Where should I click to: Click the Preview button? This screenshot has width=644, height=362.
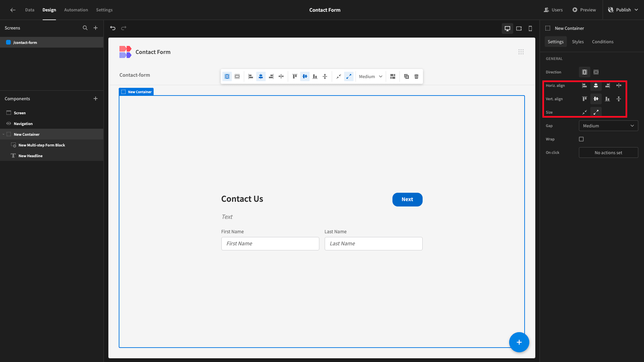click(x=584, y=10)
